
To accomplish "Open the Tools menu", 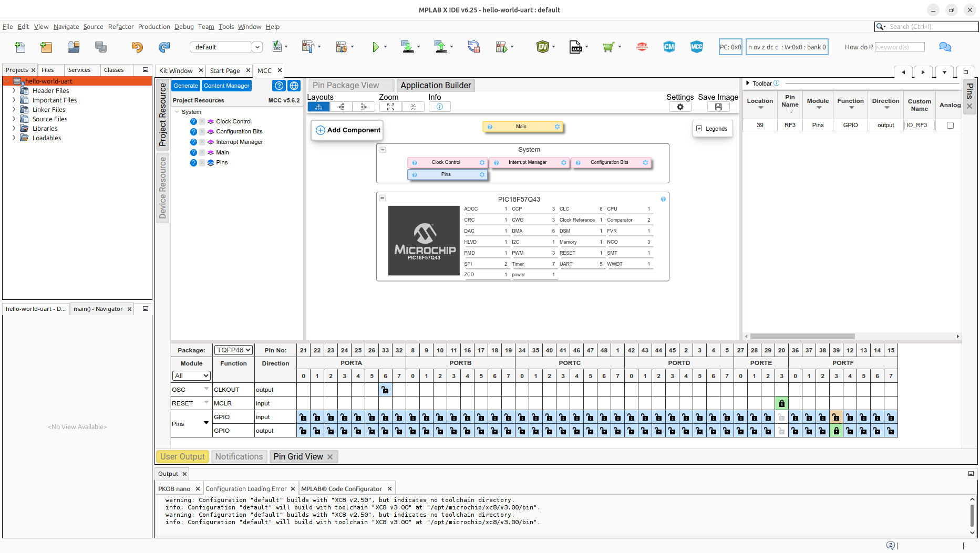I will 226,27.
